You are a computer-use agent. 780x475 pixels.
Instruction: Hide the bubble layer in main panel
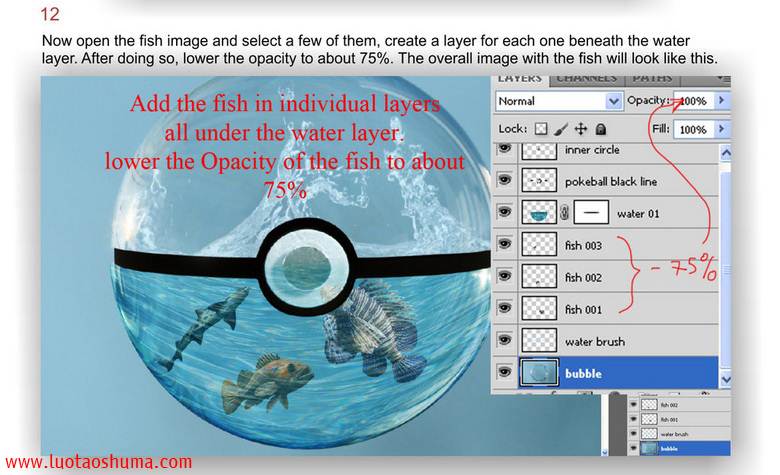[x=505, y=372]
